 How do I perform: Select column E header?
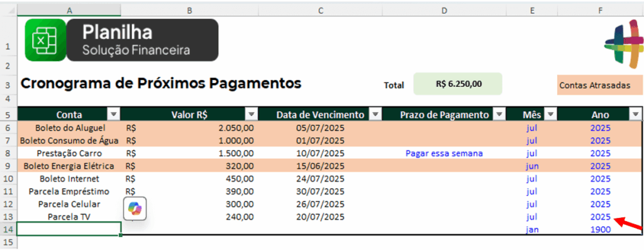point(532,10)
